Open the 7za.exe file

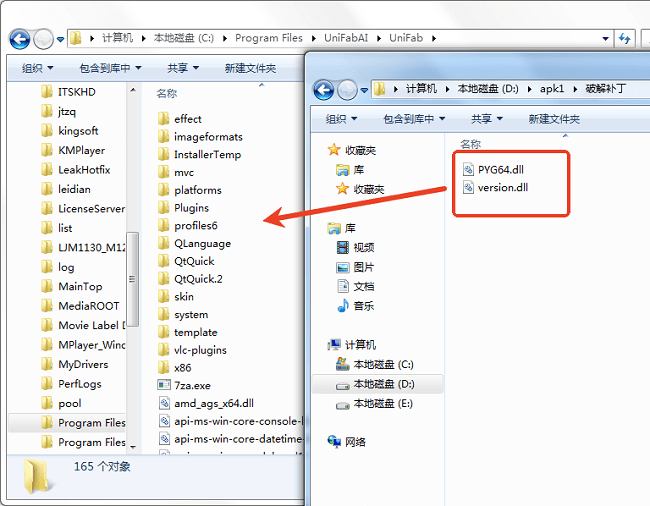194,385
